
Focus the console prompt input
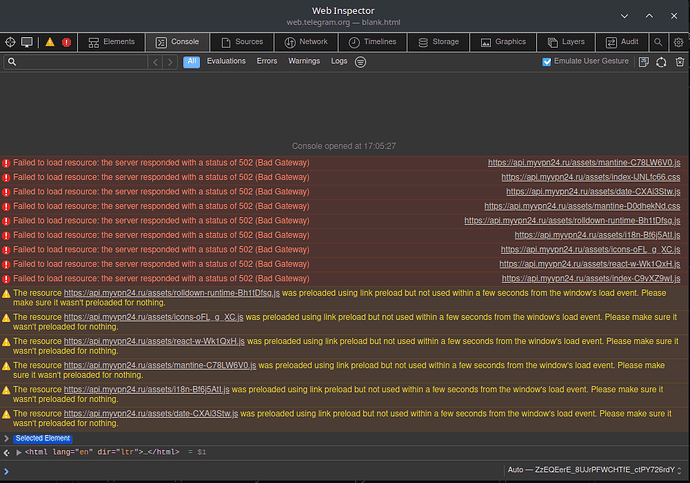255,471
